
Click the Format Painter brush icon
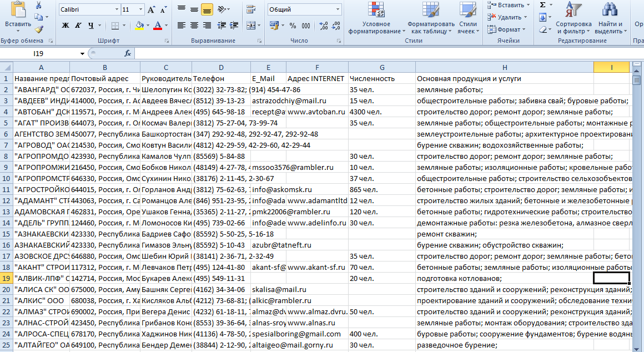click(38, 29)
